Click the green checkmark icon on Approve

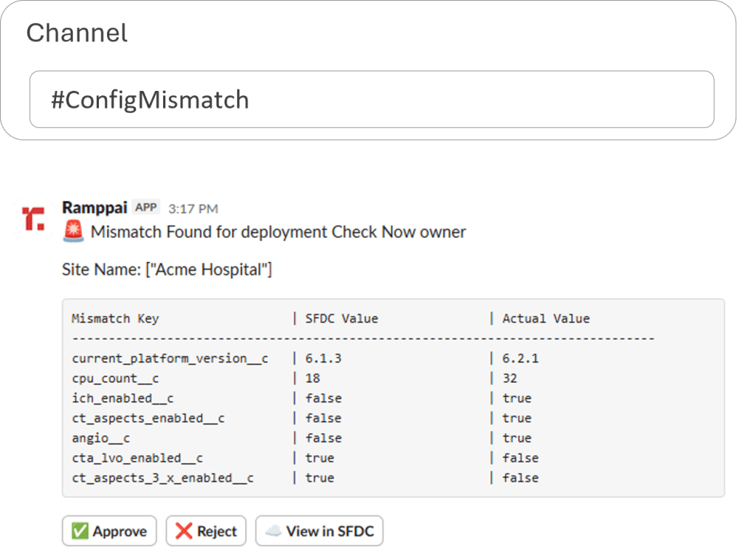click(80, 531)
